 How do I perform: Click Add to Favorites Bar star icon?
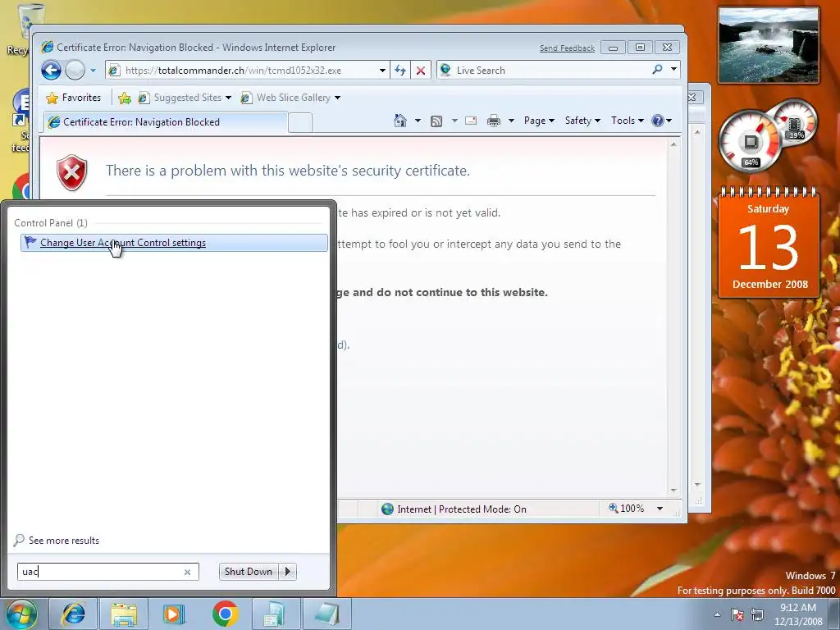click(x=125, y=98)
